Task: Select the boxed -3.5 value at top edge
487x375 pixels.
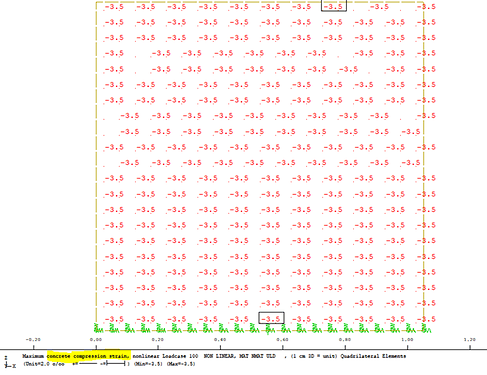Action: 334,6
